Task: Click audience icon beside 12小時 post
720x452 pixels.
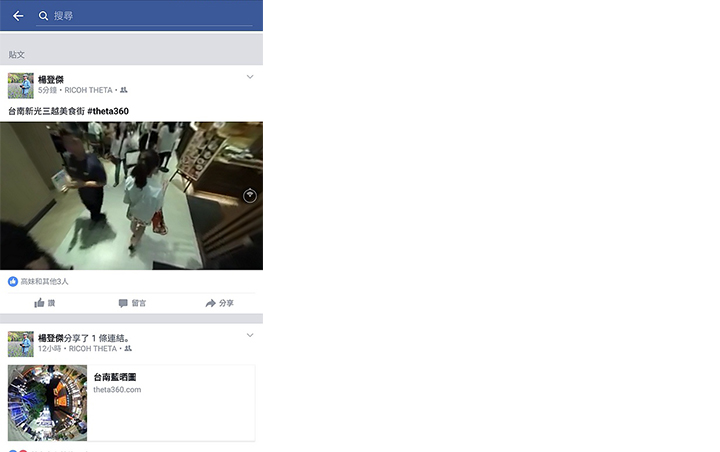Action: click(x=128, y=349)
